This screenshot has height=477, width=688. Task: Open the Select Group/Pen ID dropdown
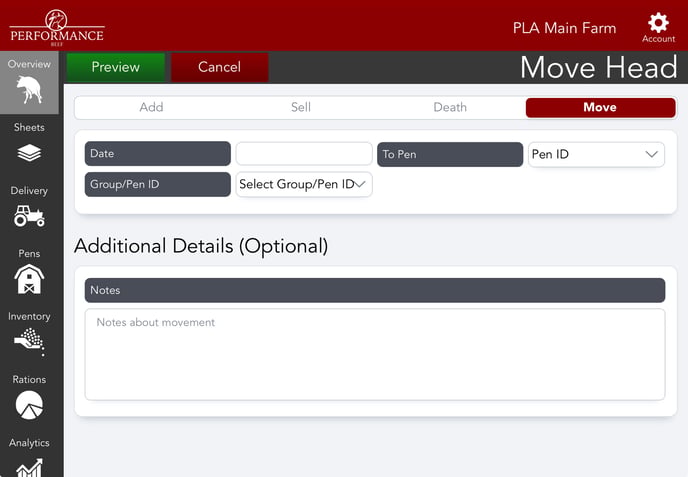coord(304,184)
